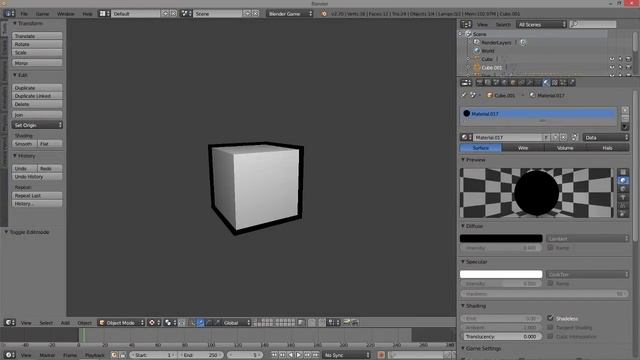This screenshot has width=640, height=360.
Task: Toggle the Tangent Shading checkbox
Action: click(x=550, y=327)
